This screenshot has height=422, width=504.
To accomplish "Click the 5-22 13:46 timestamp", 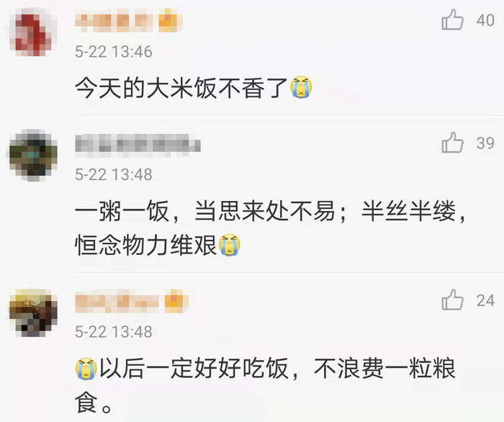I will tap(114, 52).
